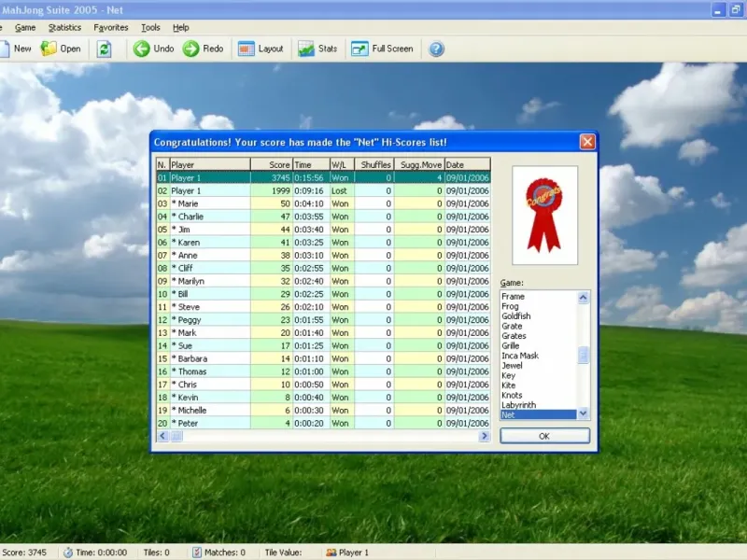Click OK in the Hi-Scores dialog
This screenshot has height=560, width=747.
(544, 436)
